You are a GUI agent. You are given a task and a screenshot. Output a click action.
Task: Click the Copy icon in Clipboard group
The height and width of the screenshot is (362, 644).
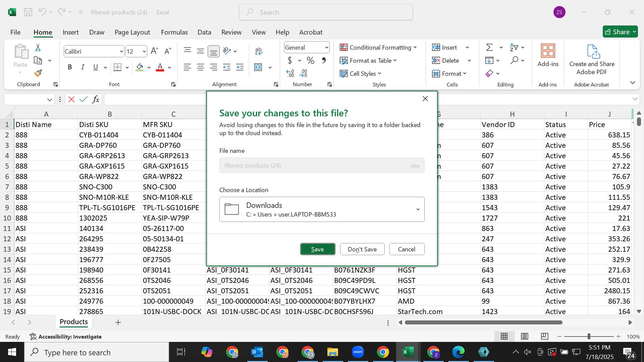38,61
